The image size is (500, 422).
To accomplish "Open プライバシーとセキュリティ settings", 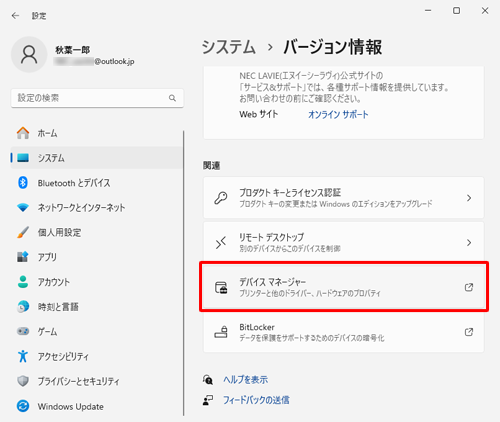I will pos(97,381).
